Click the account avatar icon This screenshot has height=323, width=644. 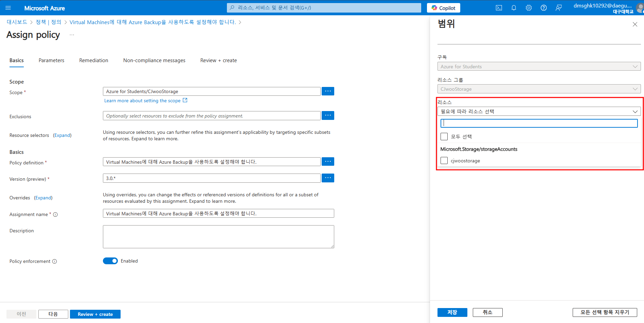640,8
